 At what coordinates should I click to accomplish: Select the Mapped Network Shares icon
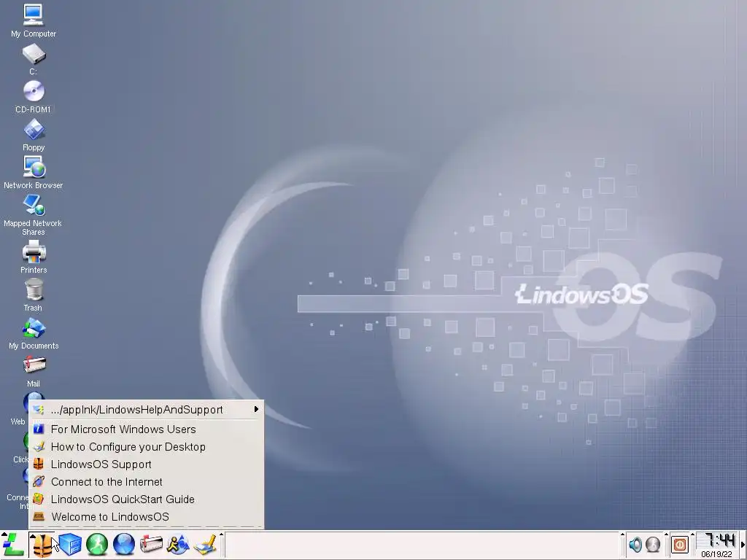point(34,215)
